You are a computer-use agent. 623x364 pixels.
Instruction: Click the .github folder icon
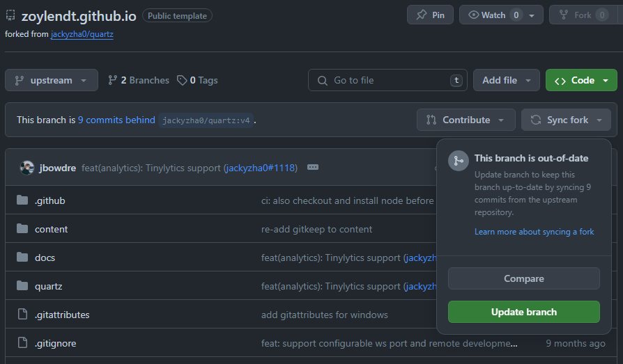pyautogui.click(x=22, y=200)
